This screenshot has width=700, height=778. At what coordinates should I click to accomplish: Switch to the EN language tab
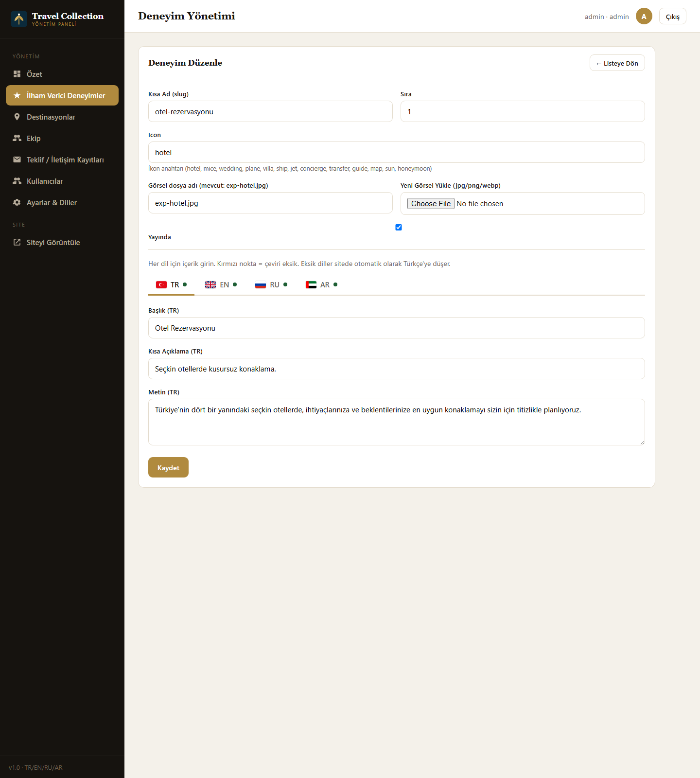tap(221, 285)
